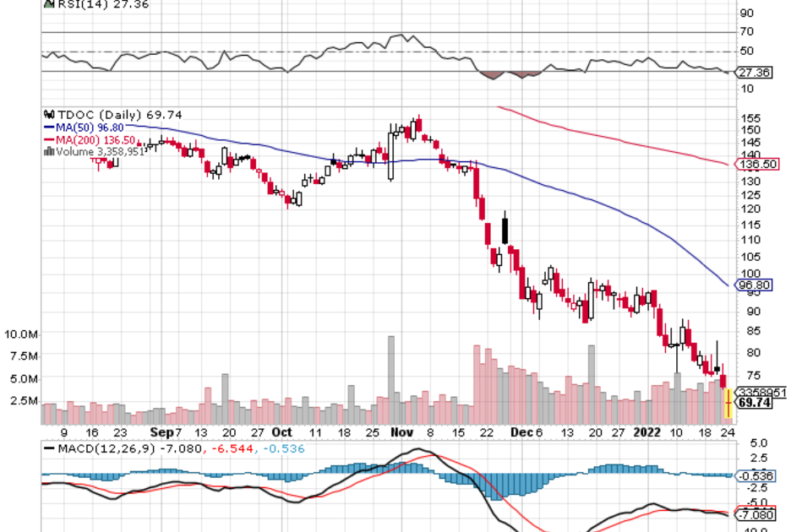Click the TDOC candlestick legend icon
This screenshot has height=532, width=791.
tap(47, 115)
